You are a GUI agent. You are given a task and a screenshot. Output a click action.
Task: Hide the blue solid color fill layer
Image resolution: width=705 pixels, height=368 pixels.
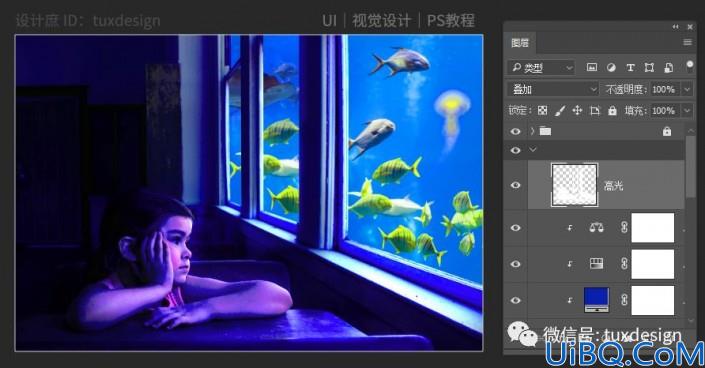coord(515,300)
